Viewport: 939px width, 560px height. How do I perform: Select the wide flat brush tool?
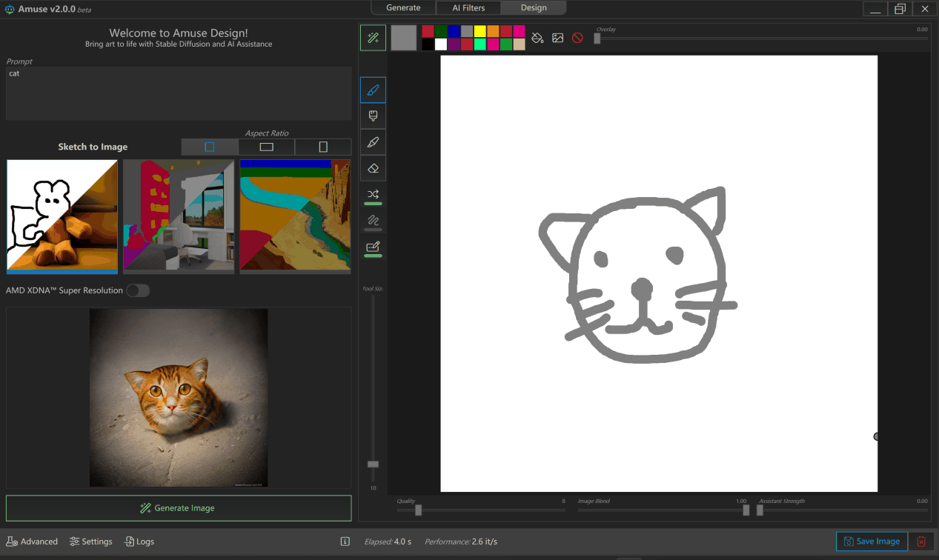click(373, 116)
